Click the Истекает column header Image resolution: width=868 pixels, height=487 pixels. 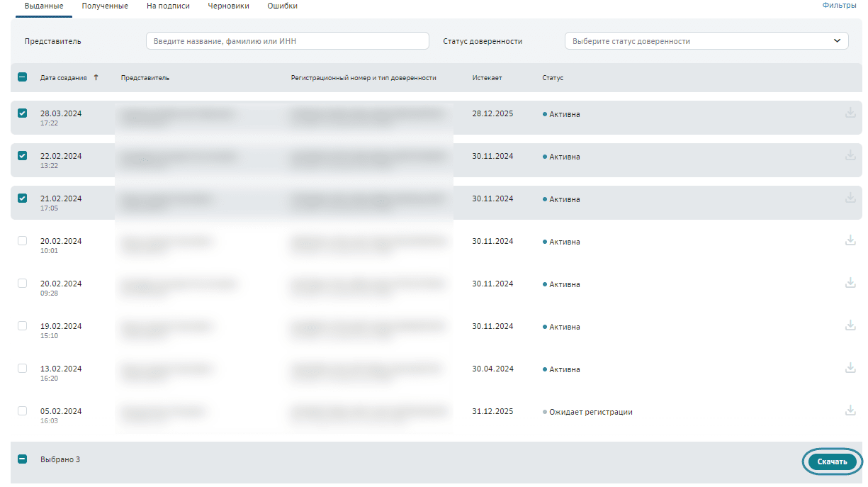click(x=487, y=78)
